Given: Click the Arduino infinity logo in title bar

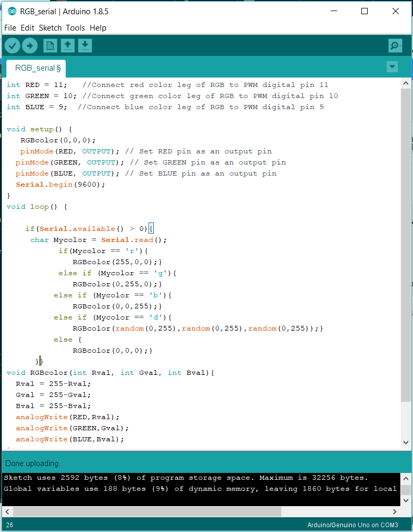Looking at the screenshot, I should coord(12,11).
